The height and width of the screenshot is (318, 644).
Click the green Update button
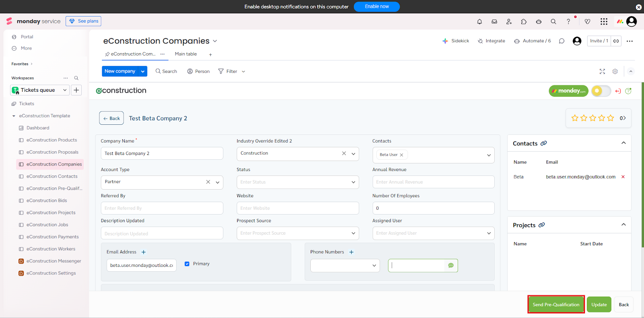coord(599,305)
